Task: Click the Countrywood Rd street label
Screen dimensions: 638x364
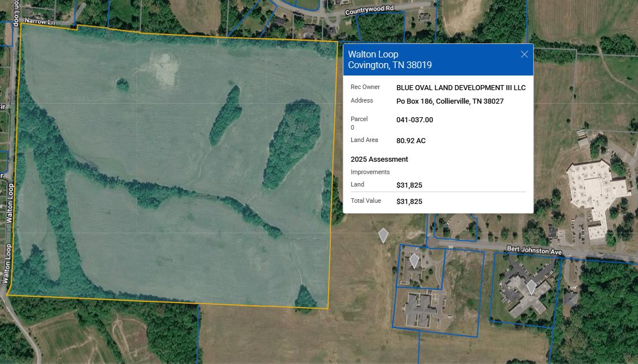Action: (x=369, y=10)
